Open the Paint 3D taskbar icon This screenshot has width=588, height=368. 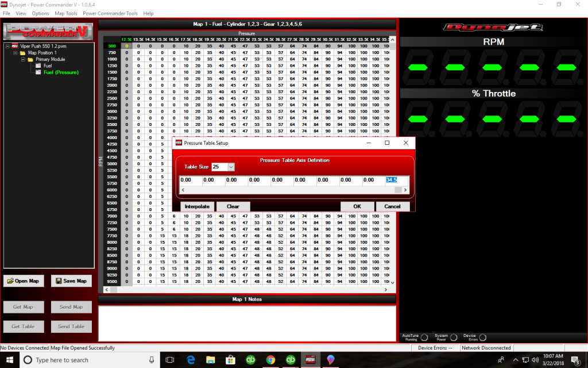tap(330, 360)
